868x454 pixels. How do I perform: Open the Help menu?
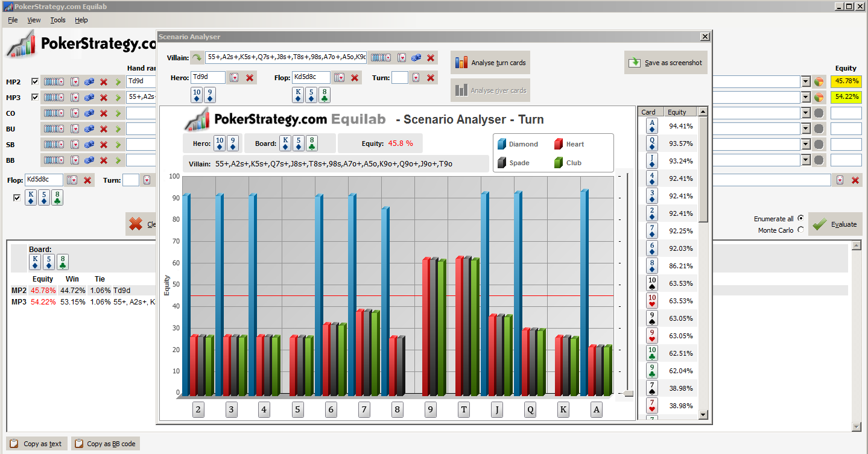pos(81,20)
